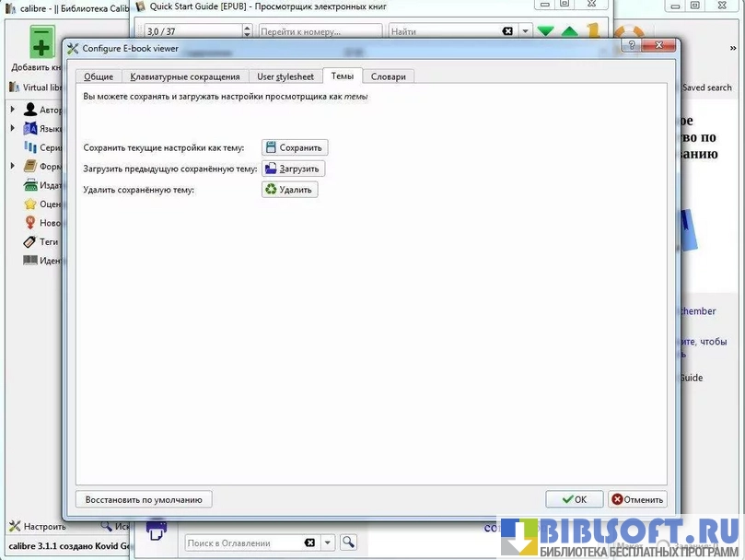Open the Найти search history dropdown
745x560 pixels.
pos(525,31)
